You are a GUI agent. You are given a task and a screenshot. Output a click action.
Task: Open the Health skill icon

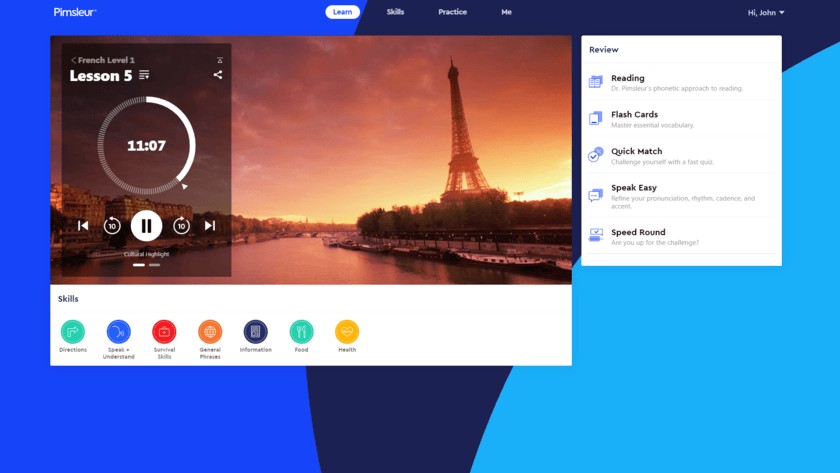click(347, 332)
